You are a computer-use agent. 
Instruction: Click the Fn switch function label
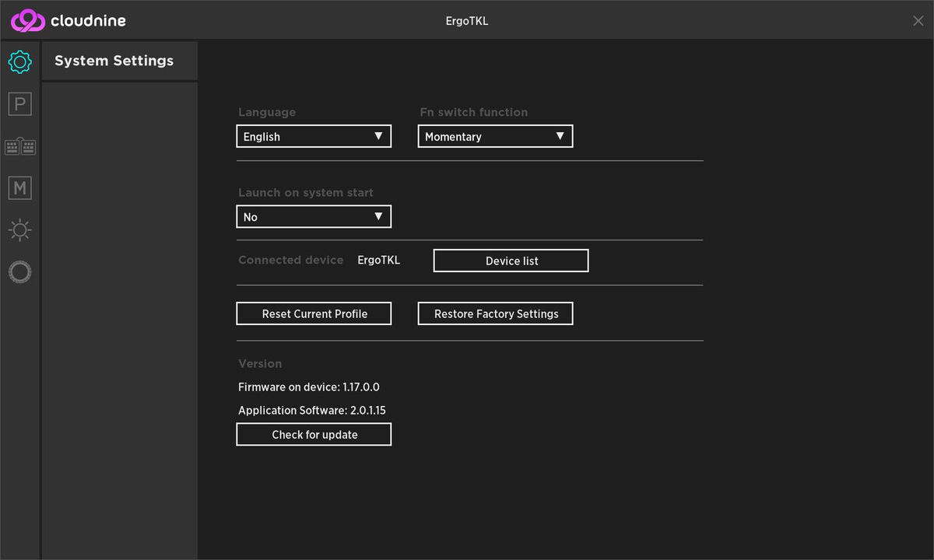[x=474, y=112]
